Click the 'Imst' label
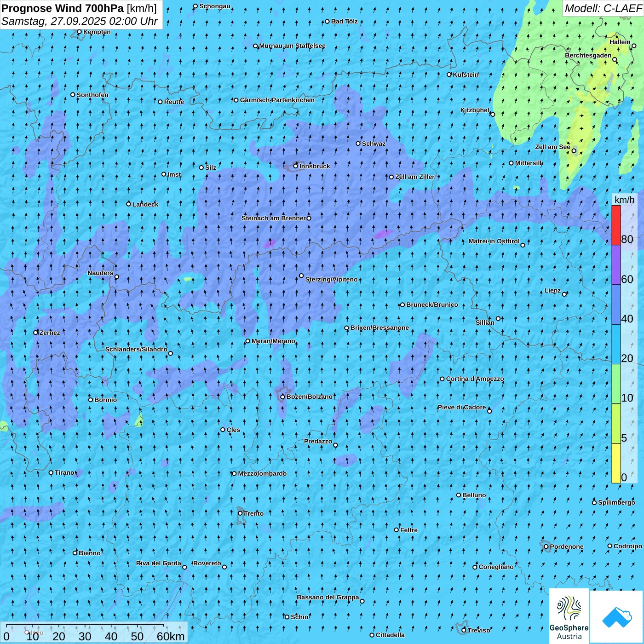 (x=174, y=174)
